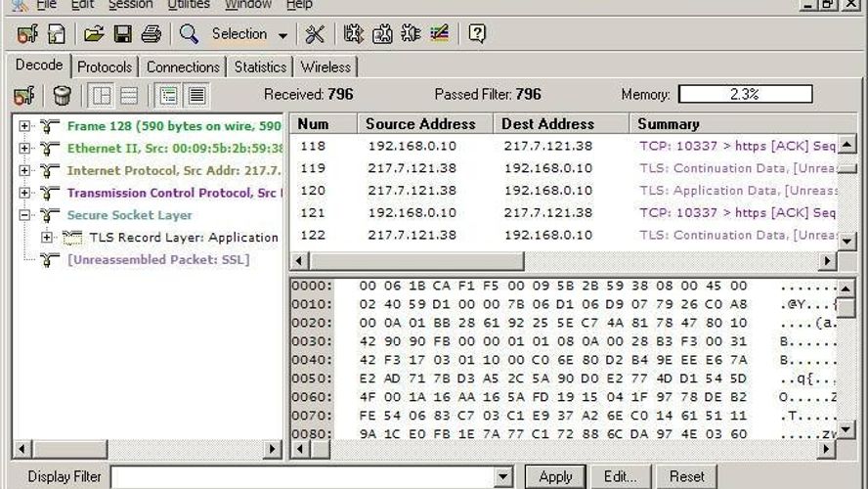Click the start capture icon in main toolbar

click(27, 34)
